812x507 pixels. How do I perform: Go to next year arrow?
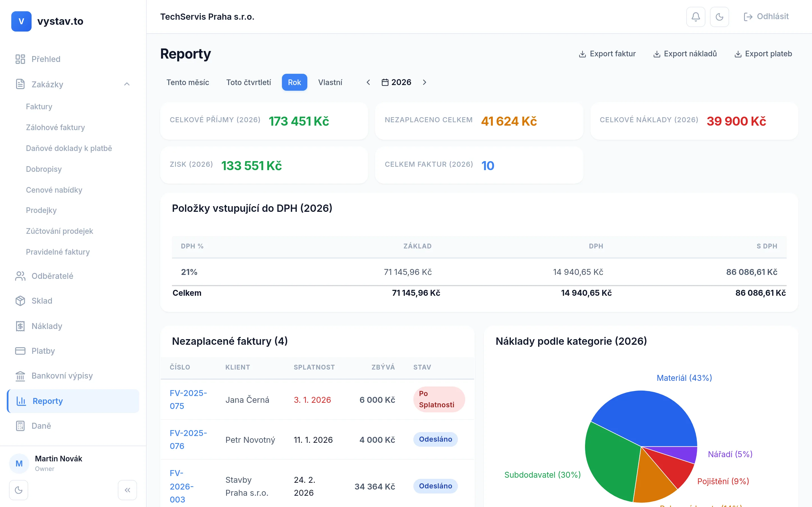point(424,82)
